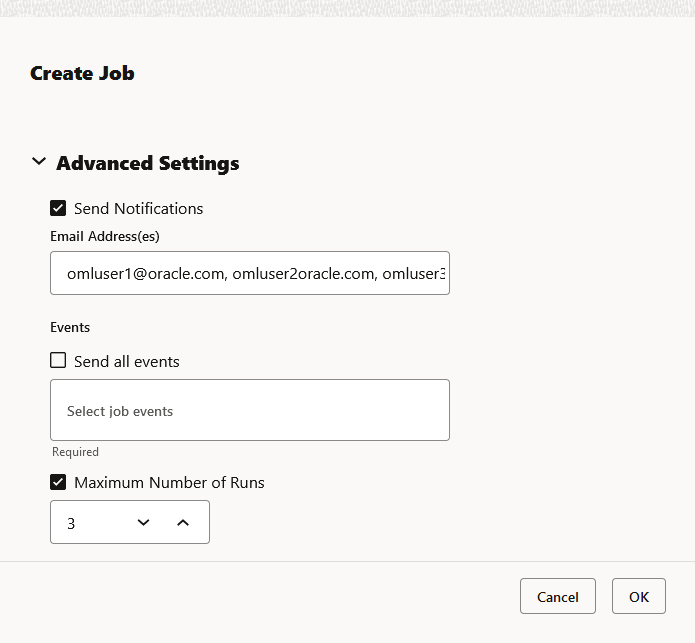Increase maximum runs with up chevron
695x643 pixels.
click(182, 522)
